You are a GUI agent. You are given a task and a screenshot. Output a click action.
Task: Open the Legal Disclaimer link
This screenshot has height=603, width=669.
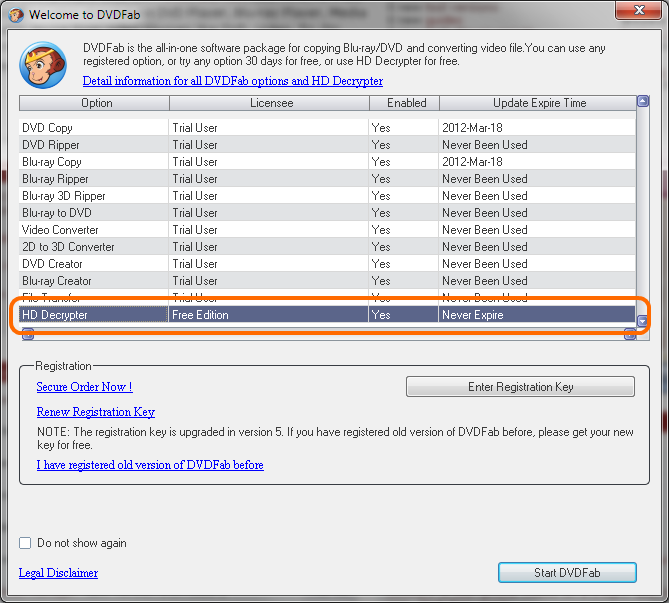click(58, 573)
